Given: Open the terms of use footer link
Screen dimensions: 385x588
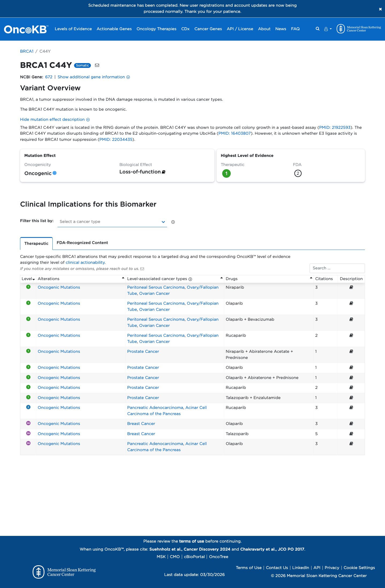Looking at the screenshot, I should [x=191, y=541].
